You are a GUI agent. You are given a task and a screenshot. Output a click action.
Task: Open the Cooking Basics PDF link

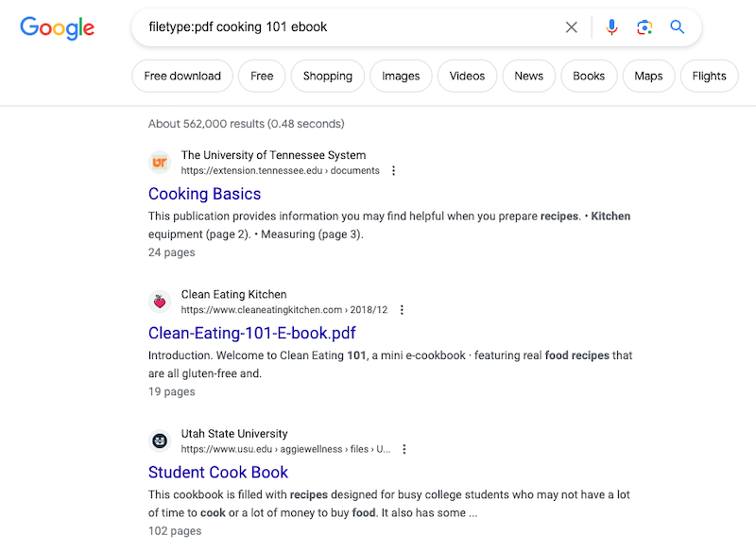(x=204, y=194)
